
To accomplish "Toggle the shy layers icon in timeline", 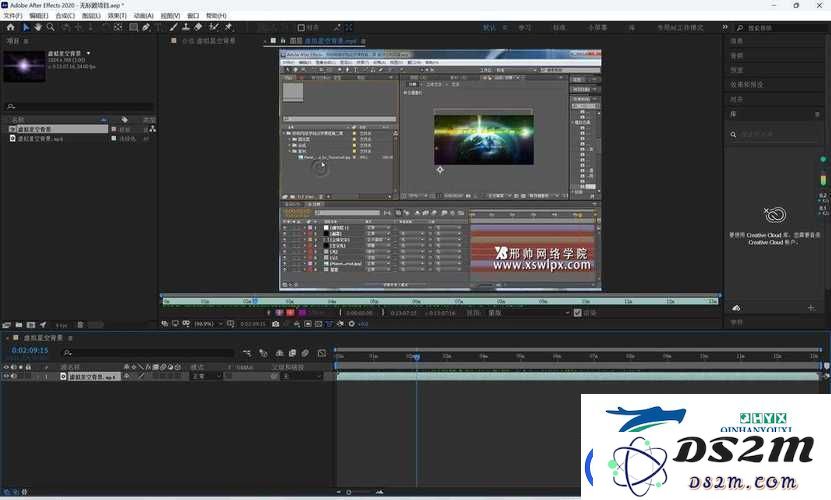I will click(x=279, y=353).
